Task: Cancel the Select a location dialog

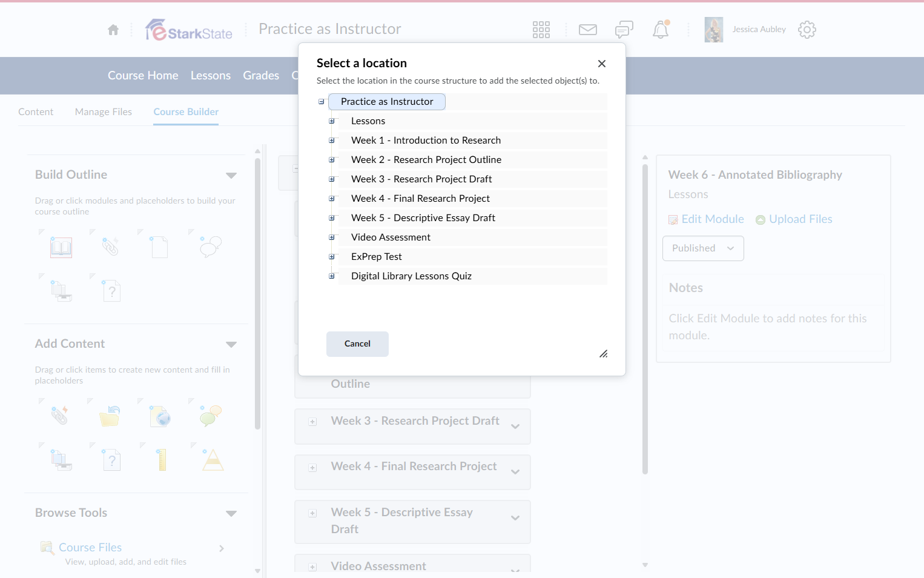Action: [x=357, y=344]
